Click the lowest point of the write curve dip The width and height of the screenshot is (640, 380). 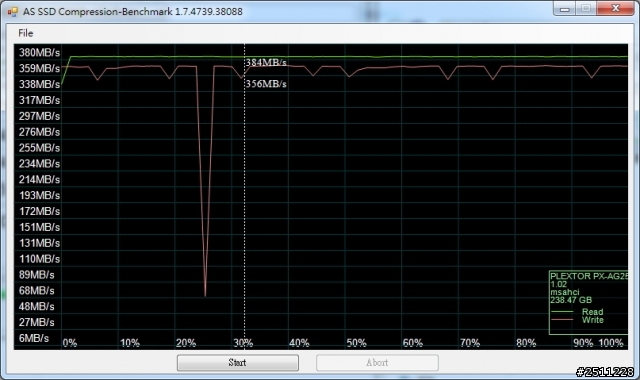pos(205,295)
